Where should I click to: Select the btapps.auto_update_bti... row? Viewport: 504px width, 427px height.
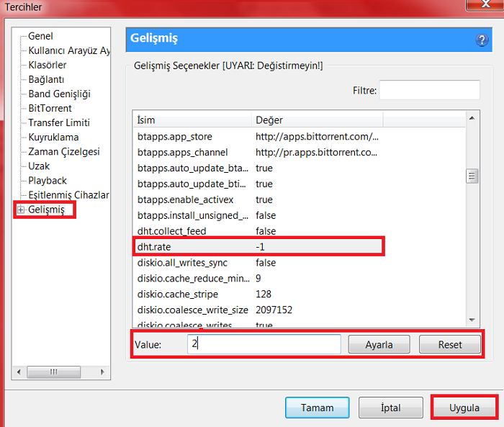pyautogui.click(x=299, y=184)
